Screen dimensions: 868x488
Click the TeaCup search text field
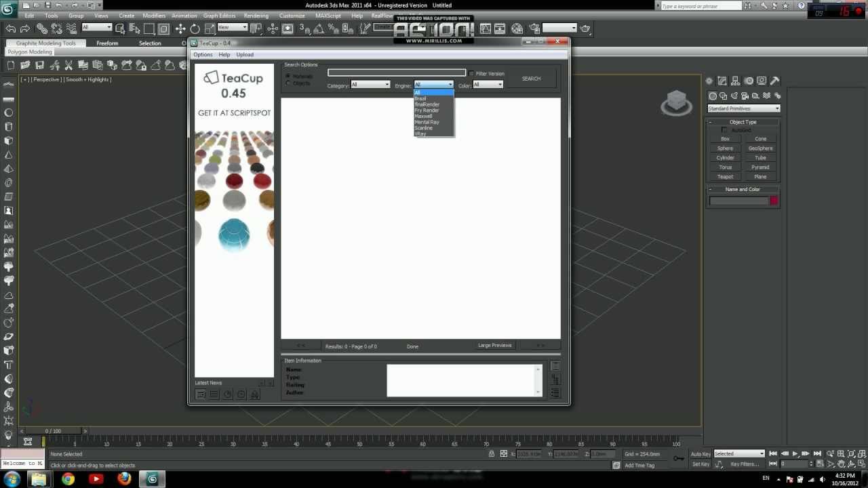[397, 73]
